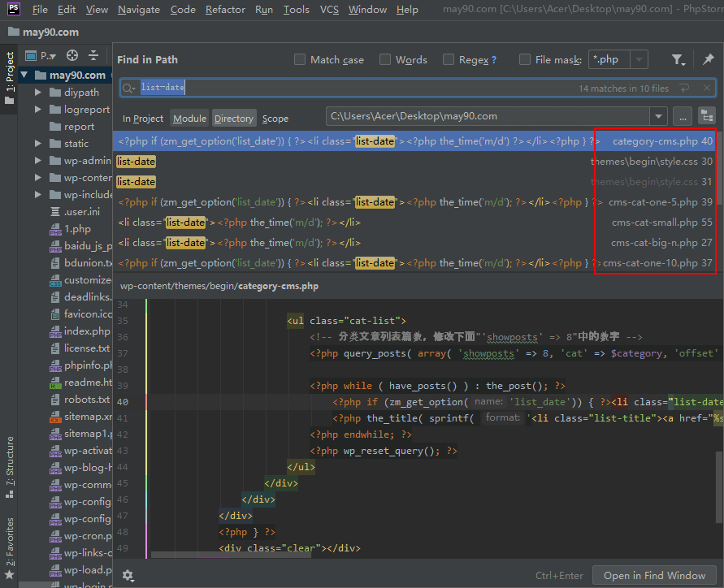Screen dimensions: 724x588
Task: Click the locate-file target icon in Project panel
Action: (x=72, y=56)
